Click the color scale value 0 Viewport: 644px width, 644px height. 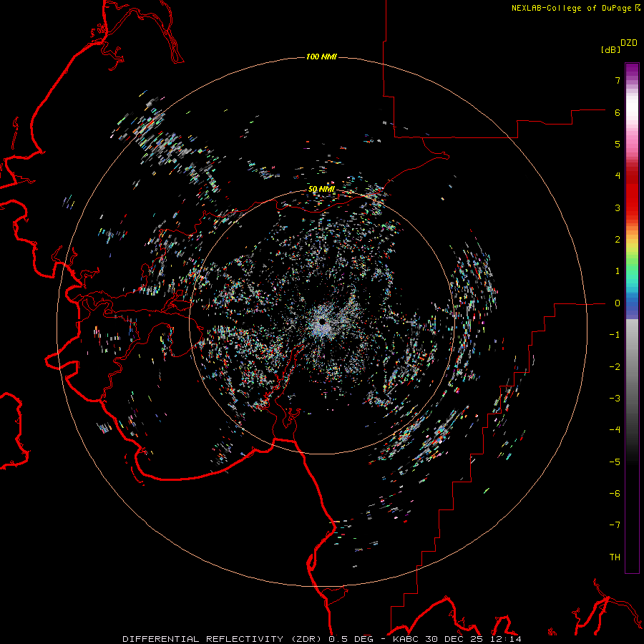pos(618,303)
